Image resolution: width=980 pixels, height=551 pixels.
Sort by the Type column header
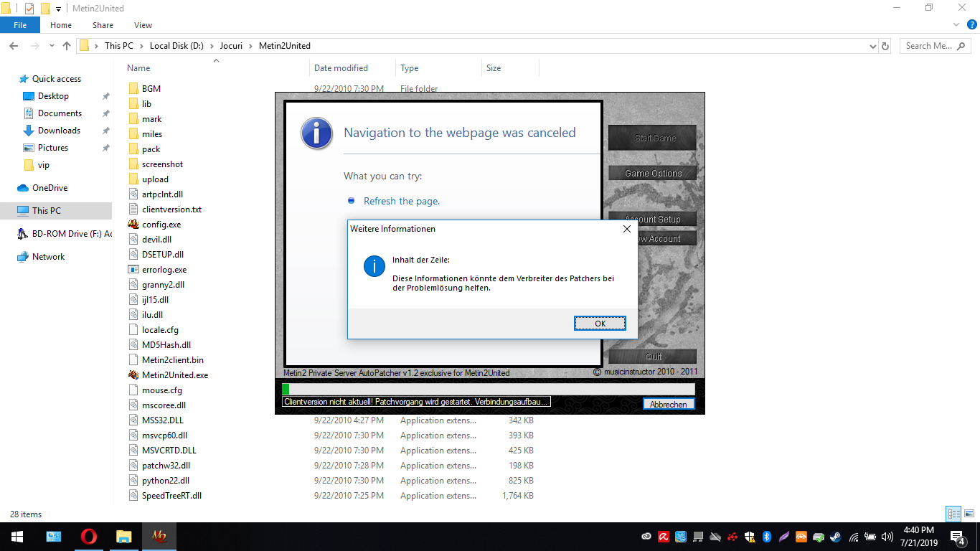tap(410, 68)
